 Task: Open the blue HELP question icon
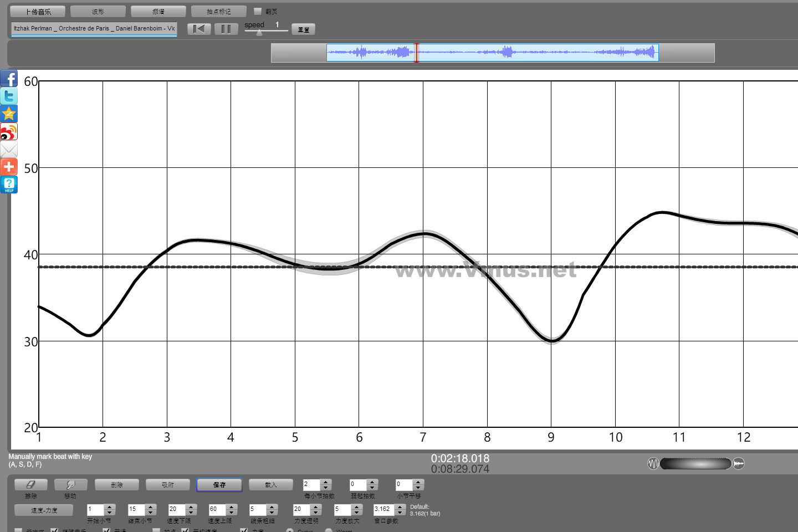pos(9,185)
